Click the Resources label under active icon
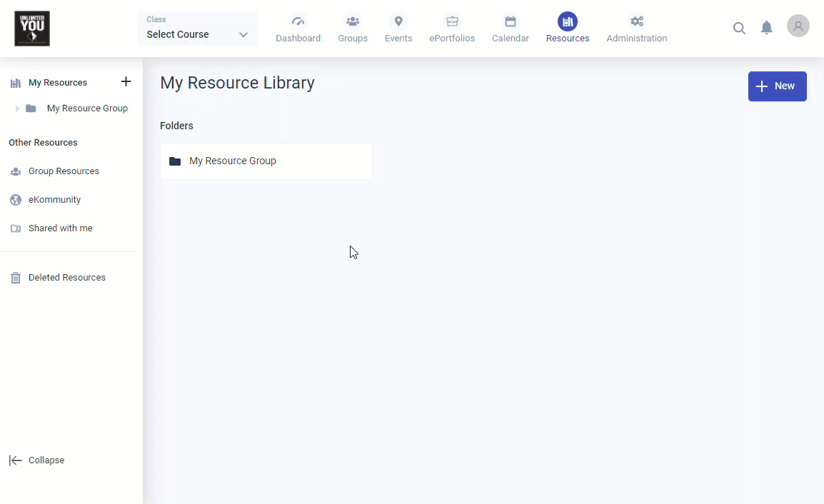The height and width of the screenshot is (504, 824). (x=568, y=39)
